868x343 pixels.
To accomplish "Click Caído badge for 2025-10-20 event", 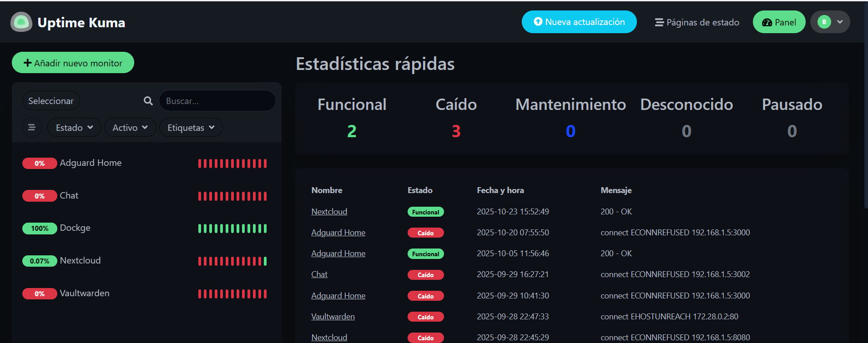I will click(425, 233).
